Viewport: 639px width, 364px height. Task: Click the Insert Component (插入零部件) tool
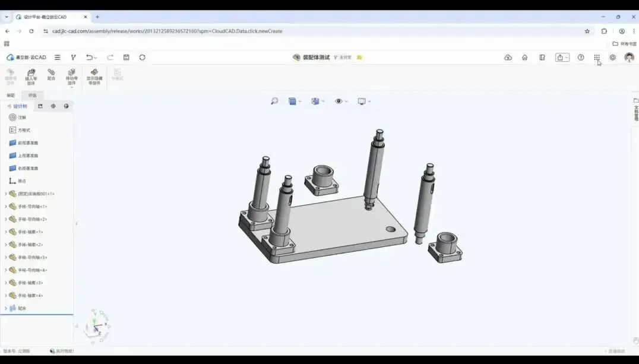pyautogui.click(x=31, y=76)
